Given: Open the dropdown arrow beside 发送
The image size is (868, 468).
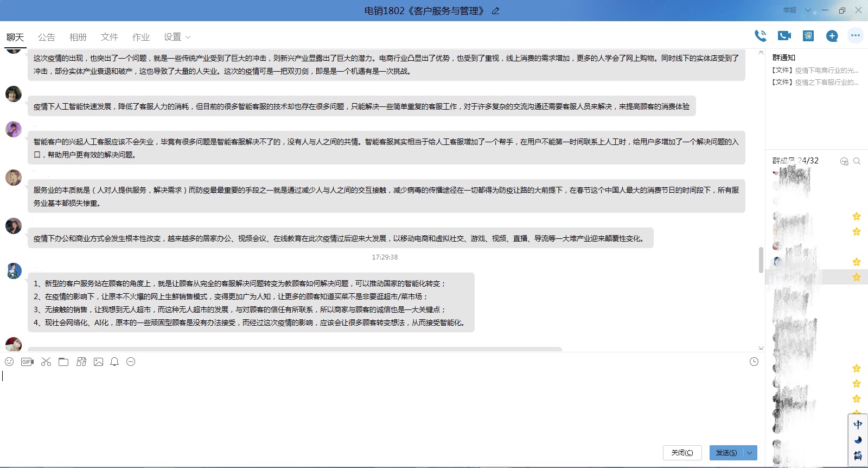Looking at the screenshot, I should pos(750,453).
